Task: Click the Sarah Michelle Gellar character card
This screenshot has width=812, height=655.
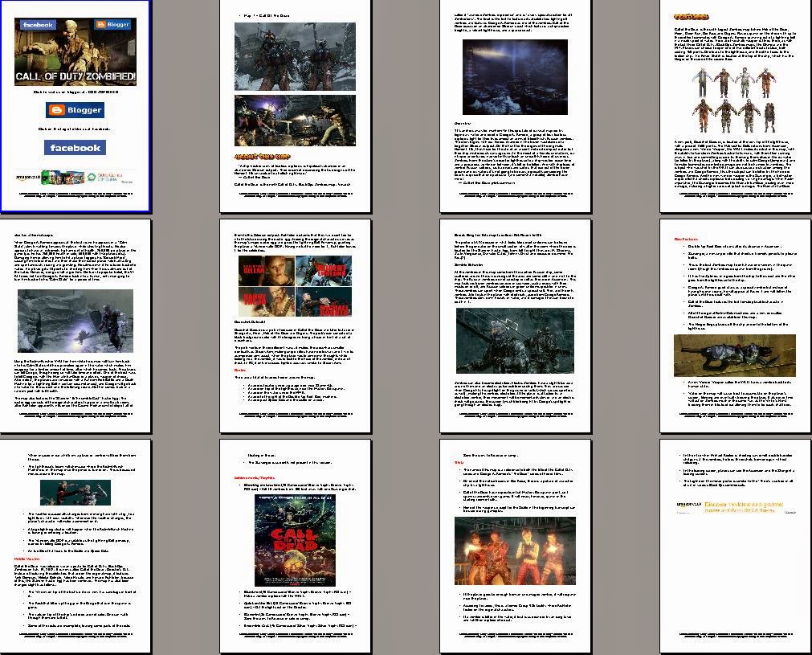Action: pos(266,271)
